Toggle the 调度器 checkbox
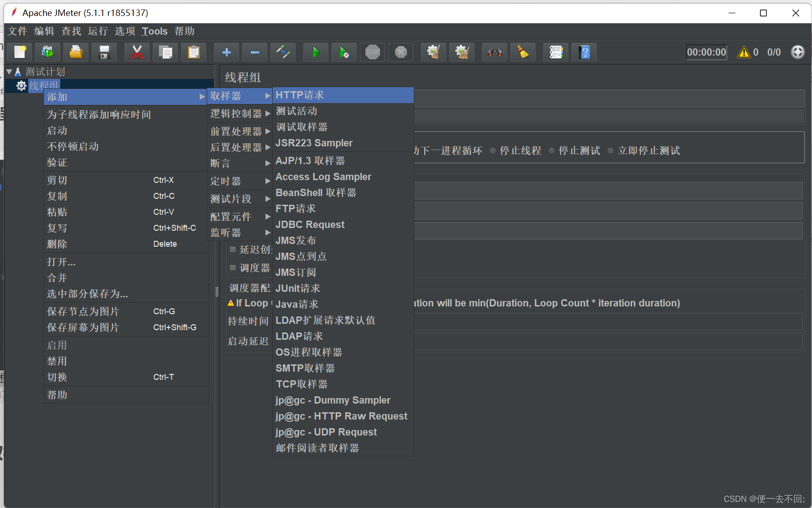Screen dimensions: 812x508 pyautogui.click(x=233, y=268)
